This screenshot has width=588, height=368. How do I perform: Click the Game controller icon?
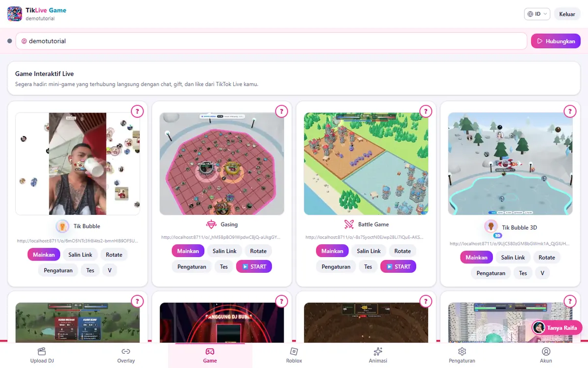coord(210,351)
